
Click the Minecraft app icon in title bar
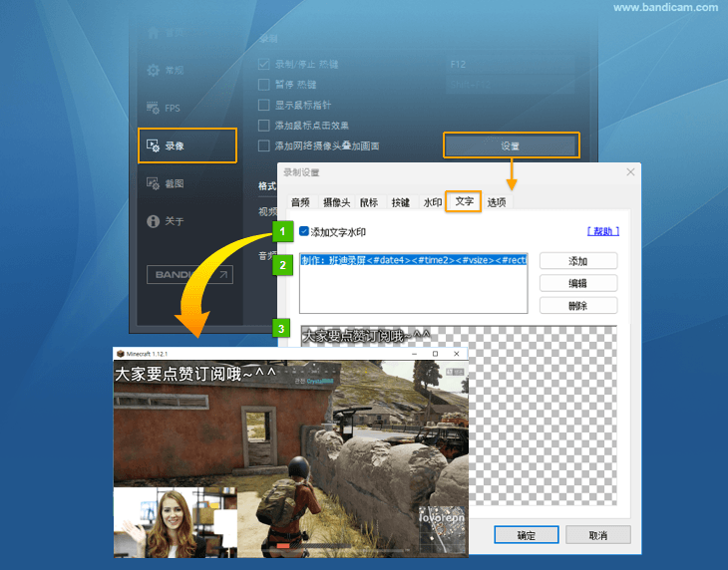(121, 354)
